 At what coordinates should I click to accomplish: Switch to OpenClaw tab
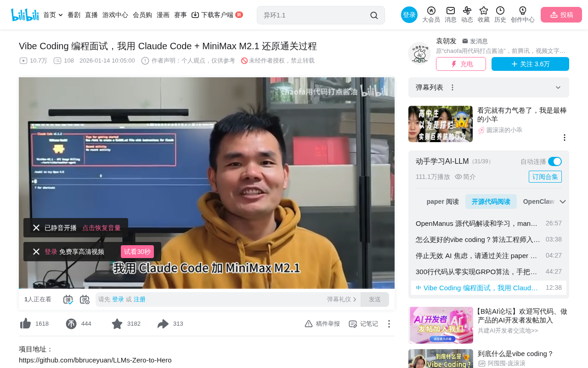tap(539, 201)
